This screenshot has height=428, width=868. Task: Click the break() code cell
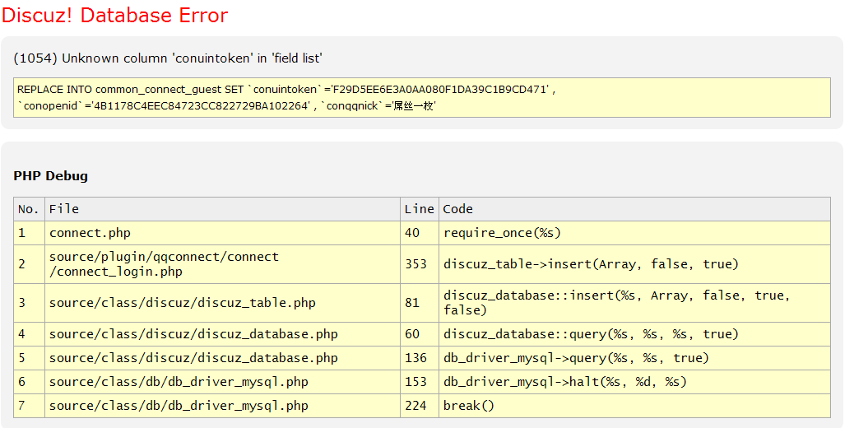[469, 406]
